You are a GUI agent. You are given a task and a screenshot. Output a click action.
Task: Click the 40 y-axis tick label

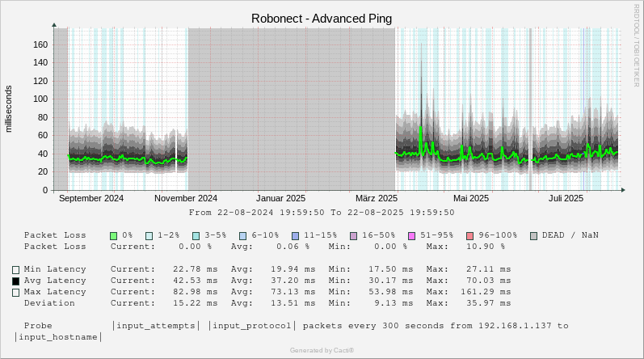tap(43, 154)
